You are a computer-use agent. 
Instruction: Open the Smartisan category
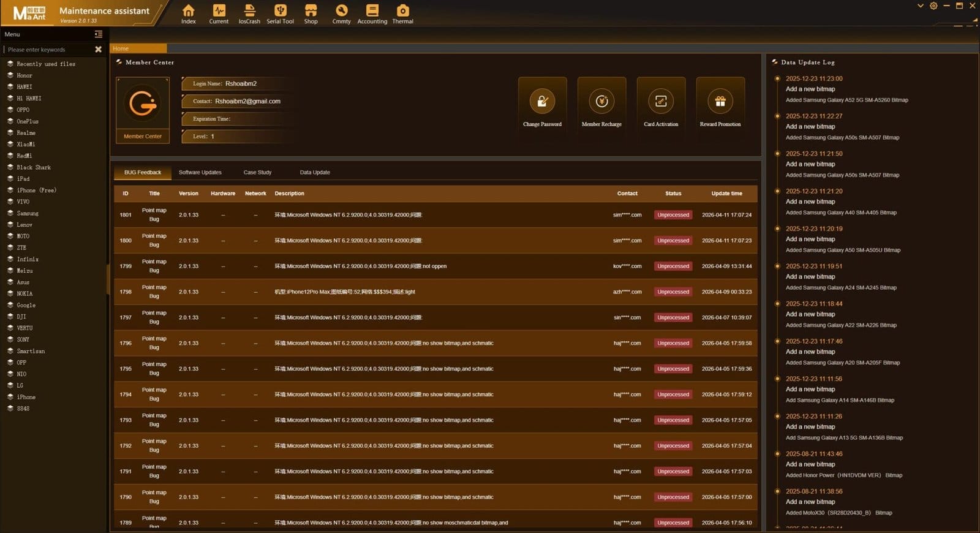pyautogui.click(x=26, y=351)
